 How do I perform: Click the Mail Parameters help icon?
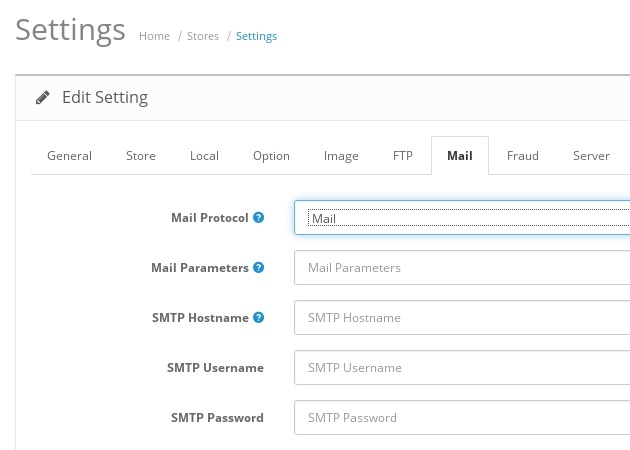258,267
